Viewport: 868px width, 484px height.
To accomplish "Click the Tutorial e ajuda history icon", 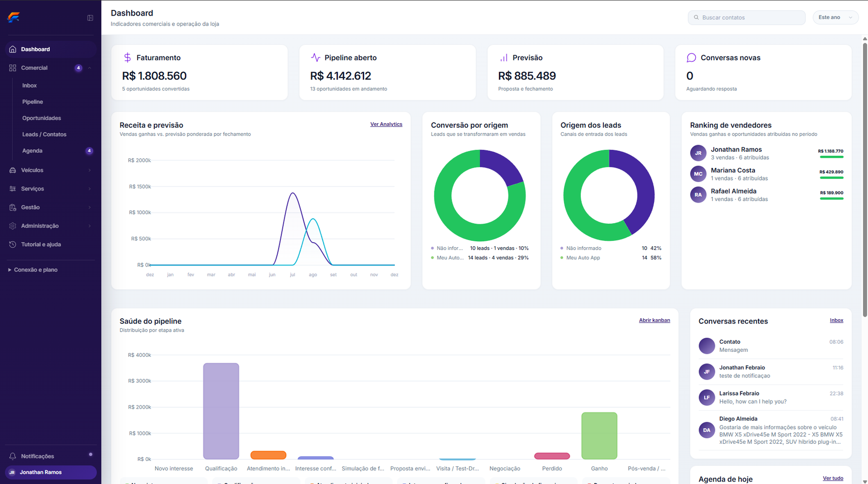I will coord(13,245).
